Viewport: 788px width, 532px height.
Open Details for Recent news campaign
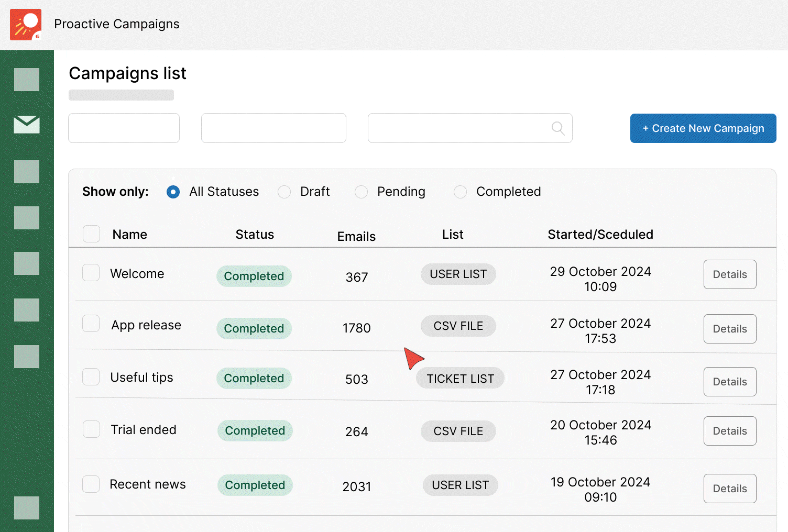[729, 489]
